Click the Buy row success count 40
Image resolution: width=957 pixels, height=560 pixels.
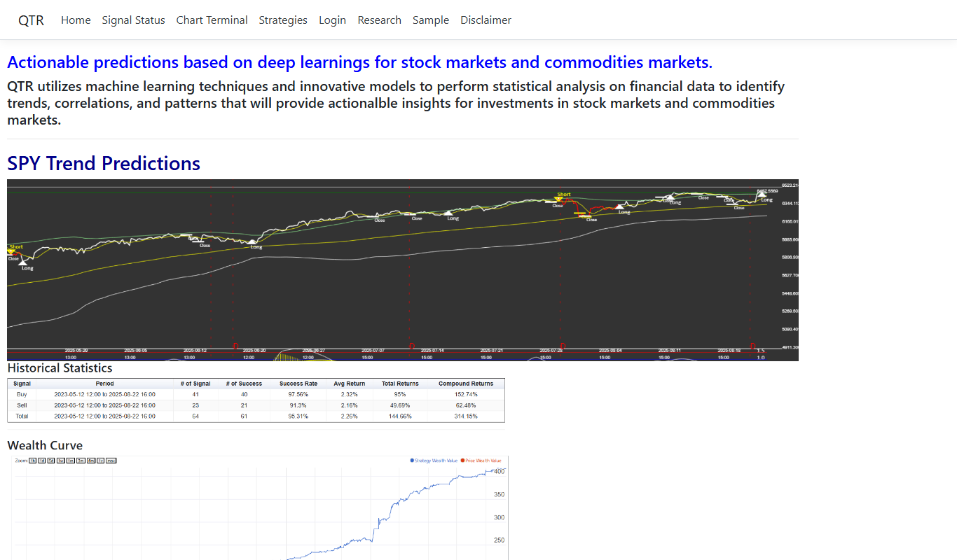coord(244,394)
